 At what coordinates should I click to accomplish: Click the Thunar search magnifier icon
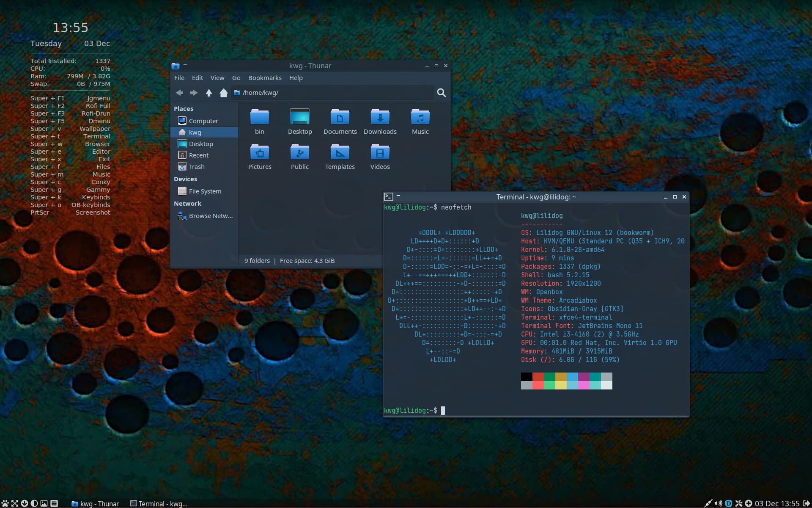[x=441, y=93]
